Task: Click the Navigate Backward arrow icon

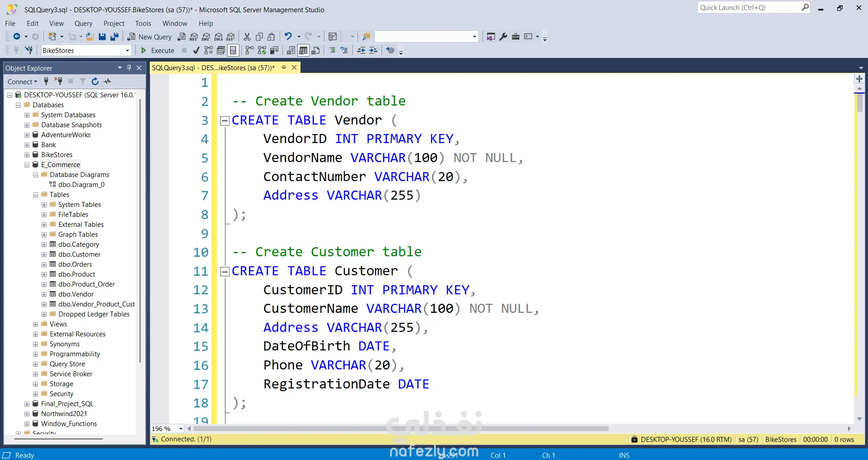Action: point(17,37)
